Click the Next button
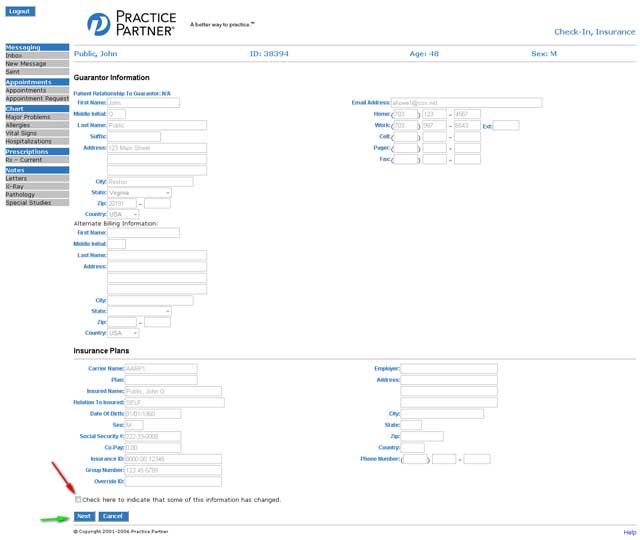The width and height of the screenshot is (640, 540). 84,516
